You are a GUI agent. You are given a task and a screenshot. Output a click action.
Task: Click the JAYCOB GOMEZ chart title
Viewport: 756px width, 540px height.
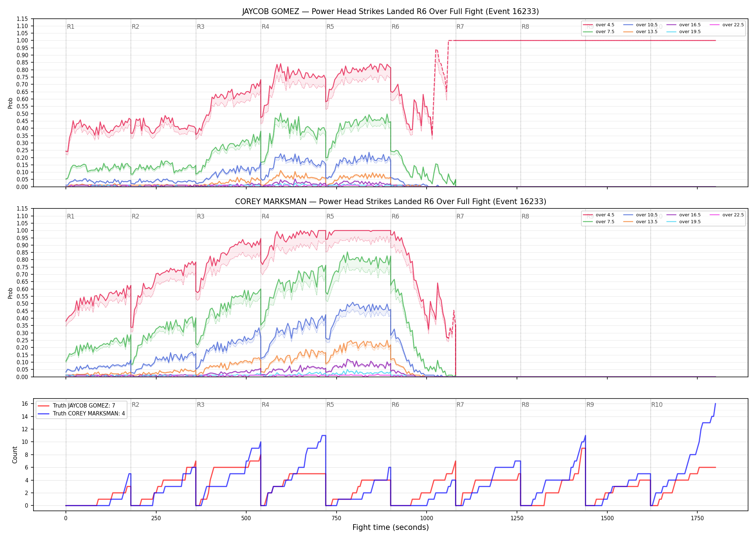pyautogui.click(x=390, y=12)
